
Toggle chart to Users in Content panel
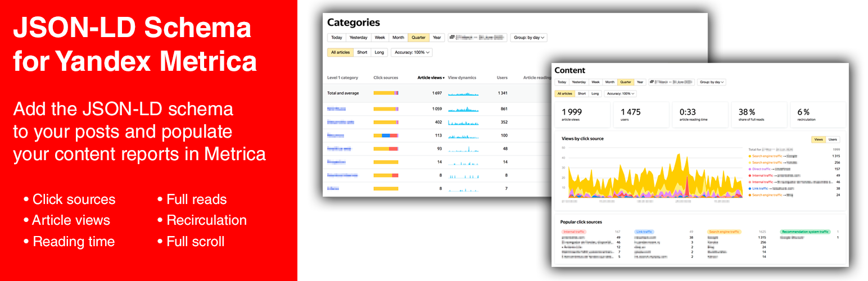coord(833,139)
